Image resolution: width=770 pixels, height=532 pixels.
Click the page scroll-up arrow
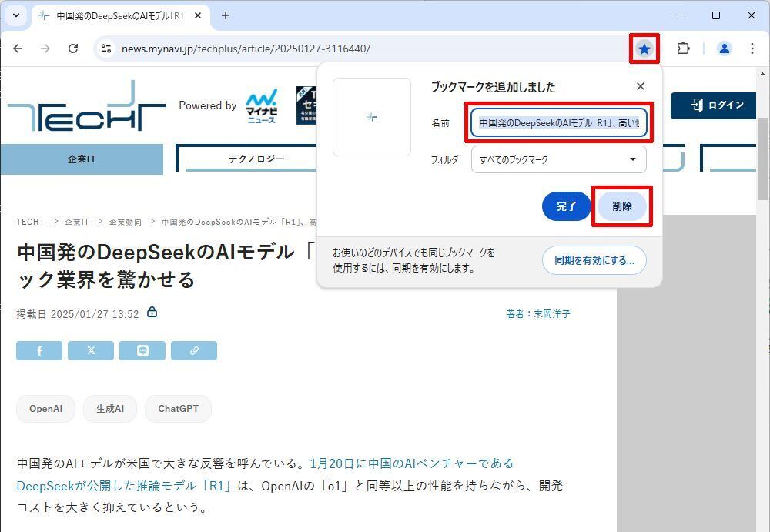[762, 74]
